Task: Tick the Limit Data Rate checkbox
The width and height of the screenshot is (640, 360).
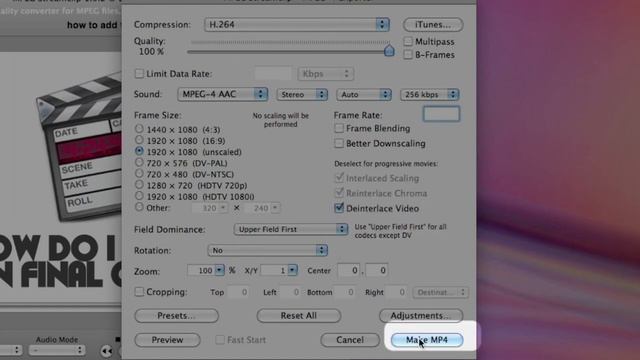Action: [139, 73]
